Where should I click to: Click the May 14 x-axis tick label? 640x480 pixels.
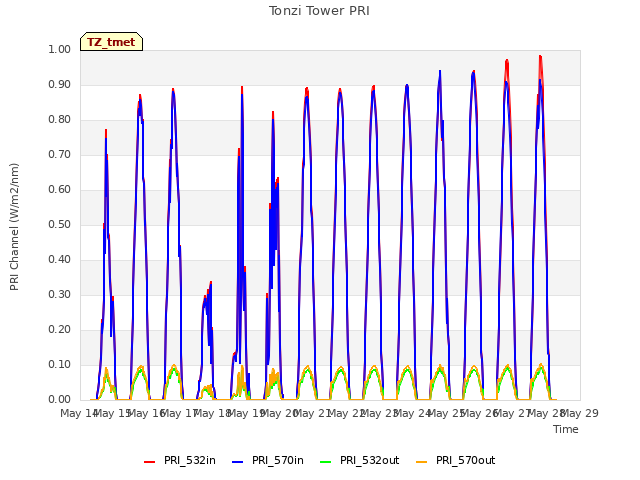(79, 413)
